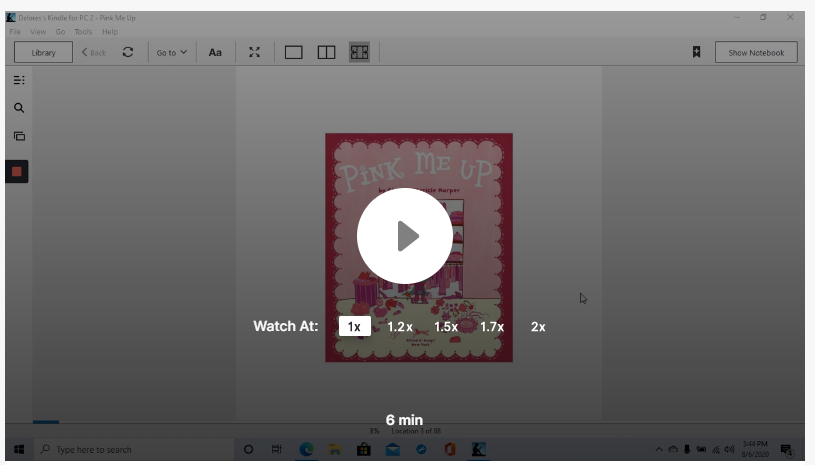The height and width of the screenshot is (465, 815).
Task: Select 1.5x playback speed
Action: (445, 327)
